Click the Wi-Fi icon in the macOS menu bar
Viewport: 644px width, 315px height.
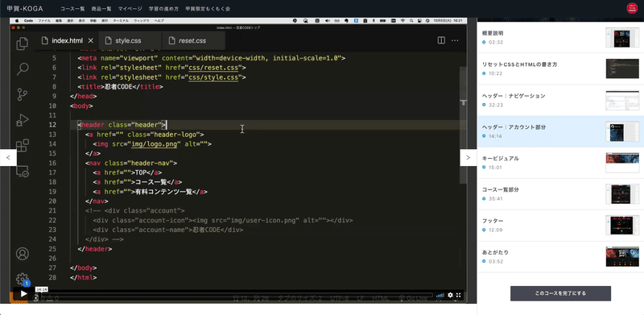point(402,21)
